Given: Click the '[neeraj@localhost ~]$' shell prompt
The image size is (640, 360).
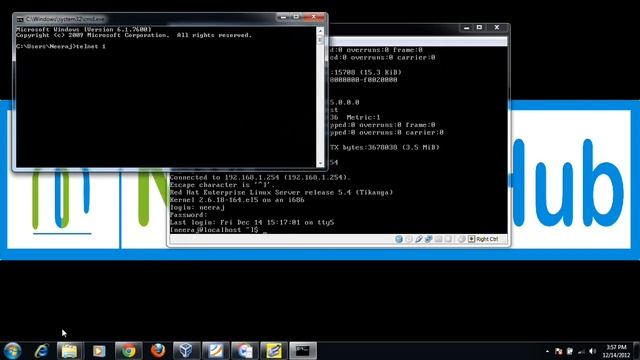Looking at the screenshot, I should click(214, 230).
